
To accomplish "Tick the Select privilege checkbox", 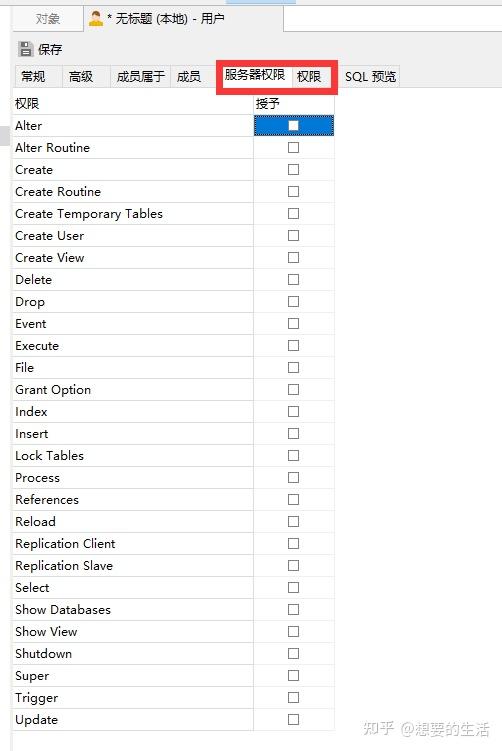I will [293, 588].
